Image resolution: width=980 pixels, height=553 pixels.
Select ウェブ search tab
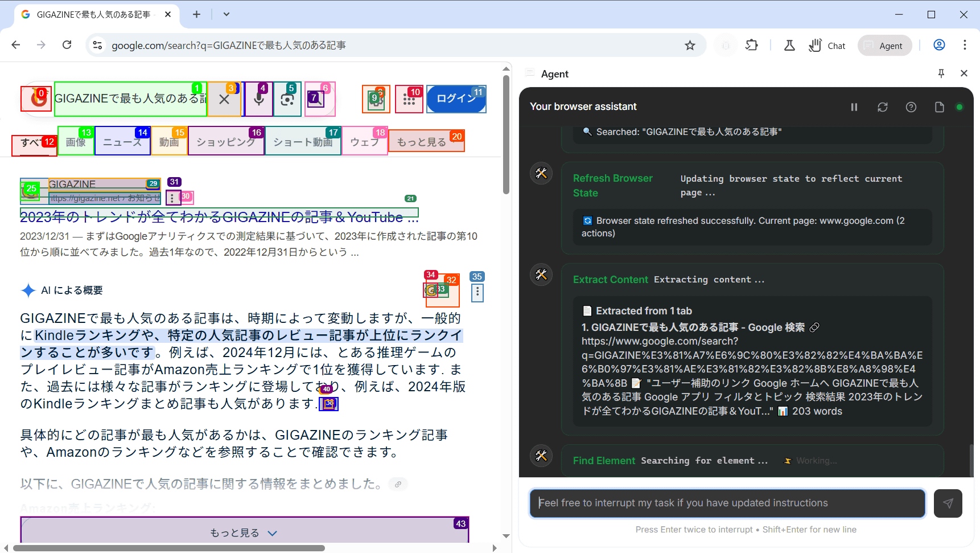[365, 142]
